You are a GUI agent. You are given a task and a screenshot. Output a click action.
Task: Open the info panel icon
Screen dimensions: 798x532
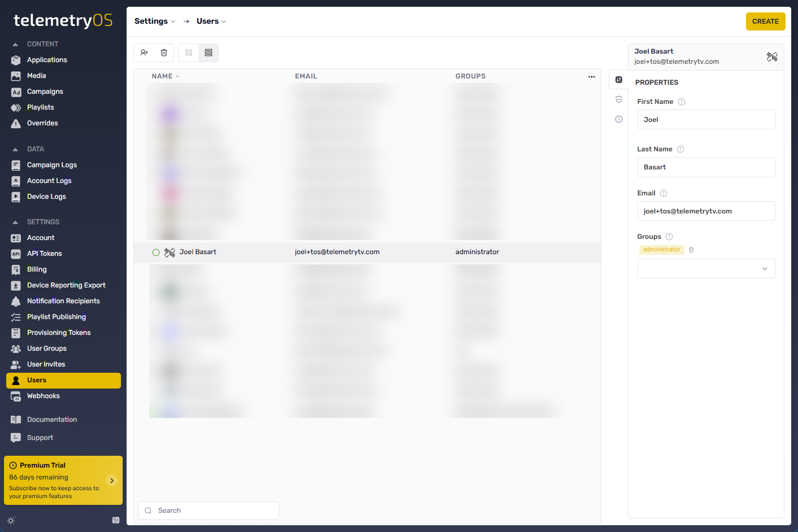619,119
